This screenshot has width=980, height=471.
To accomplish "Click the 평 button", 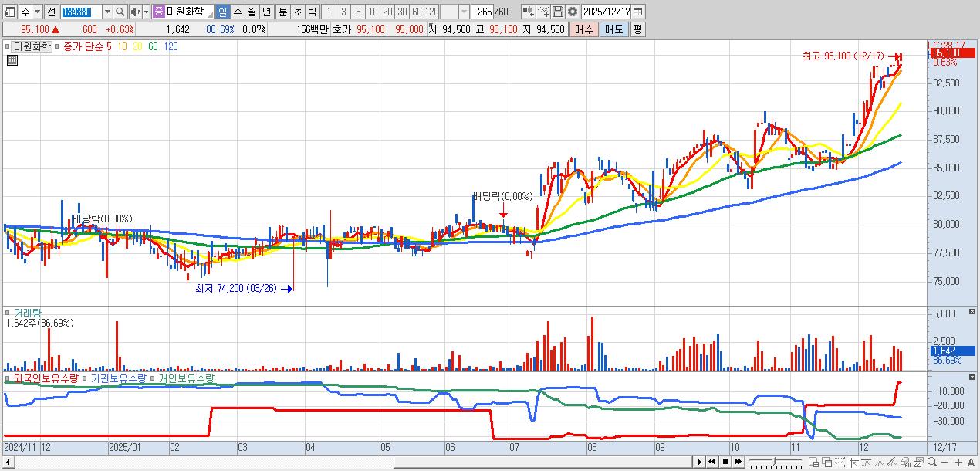I will point(637,29).
